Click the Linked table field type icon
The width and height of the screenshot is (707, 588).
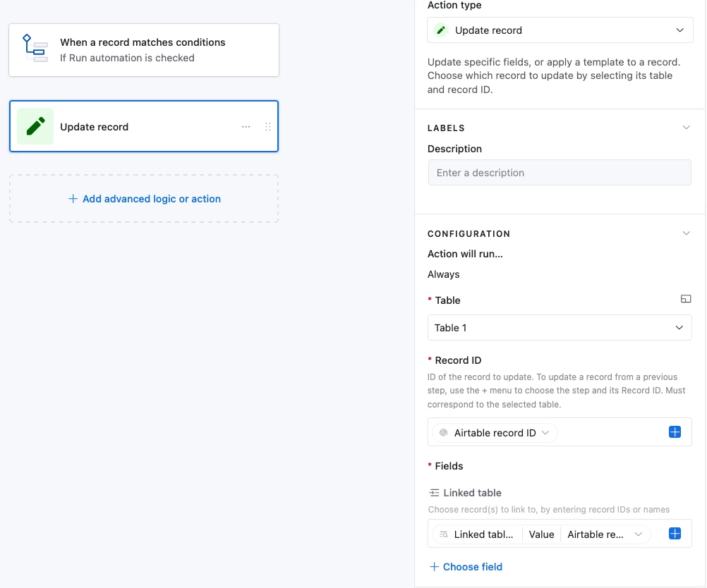(x=434, y=493)
